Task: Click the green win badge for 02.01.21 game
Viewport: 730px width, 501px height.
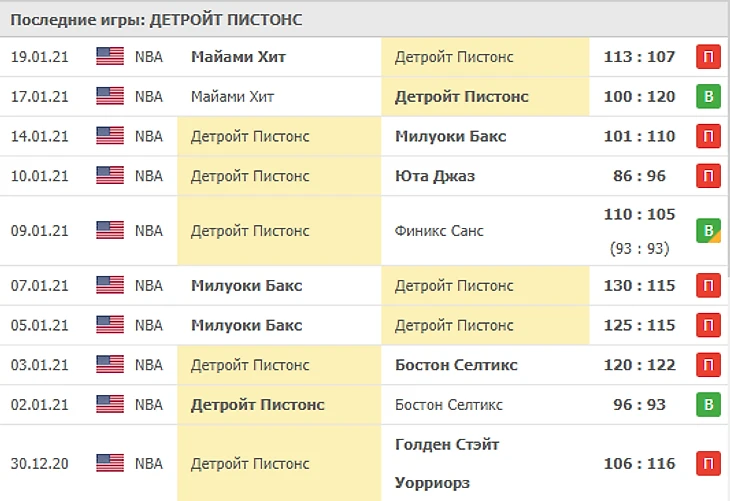Action: tap(708, 404)
